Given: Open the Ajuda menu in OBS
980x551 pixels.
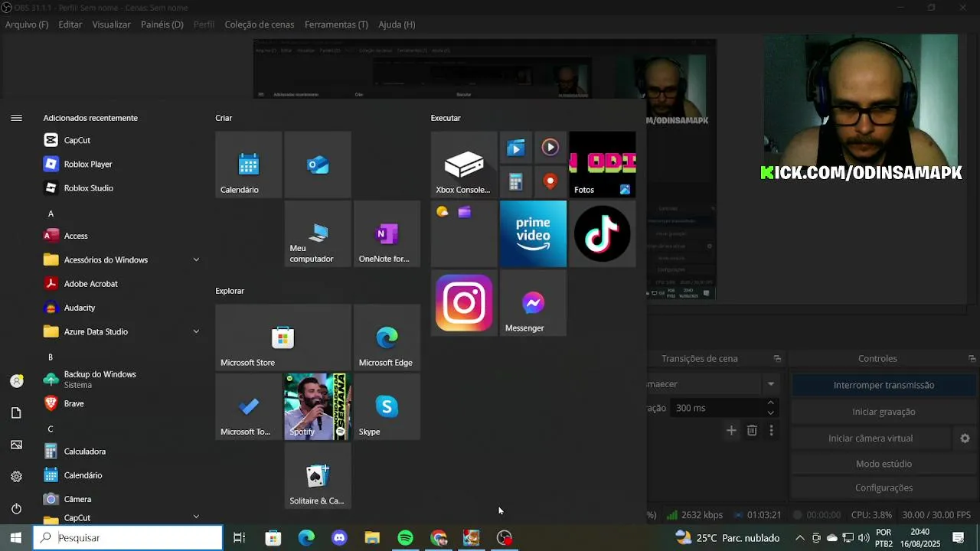Looking at the screenshot, I should pyautogui.click(x=397, y=24).
